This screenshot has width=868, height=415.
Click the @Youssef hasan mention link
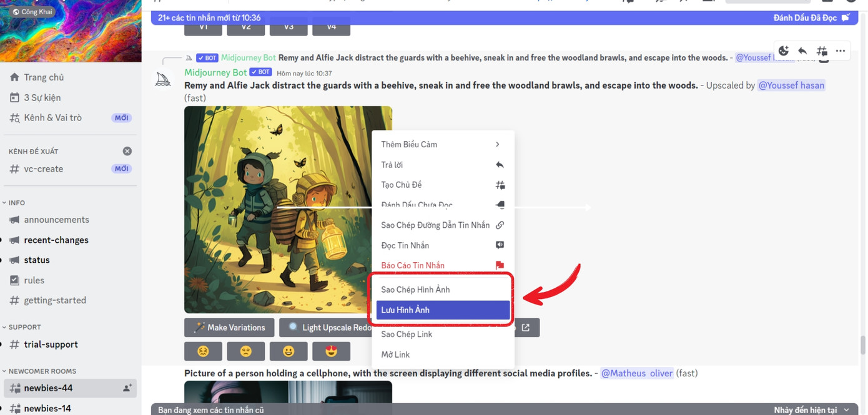(791, 85)
